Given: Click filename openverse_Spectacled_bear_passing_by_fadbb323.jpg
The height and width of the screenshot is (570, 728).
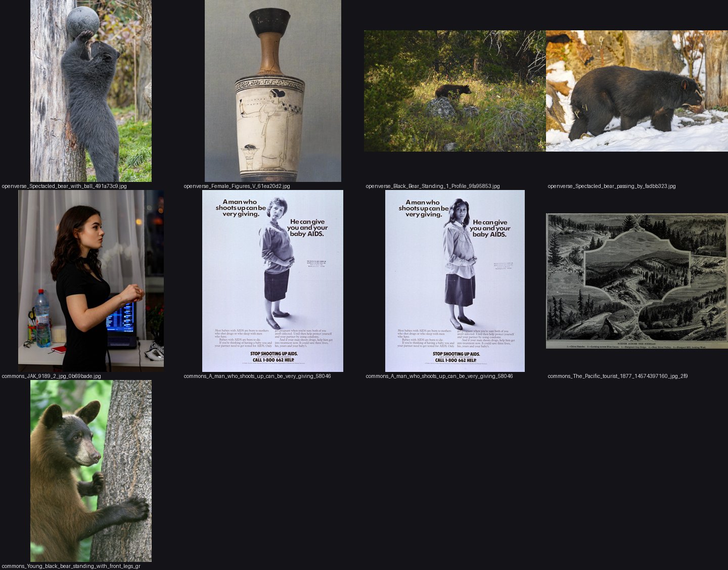Looking at the screenshot, I should click(x=612, y=186).
